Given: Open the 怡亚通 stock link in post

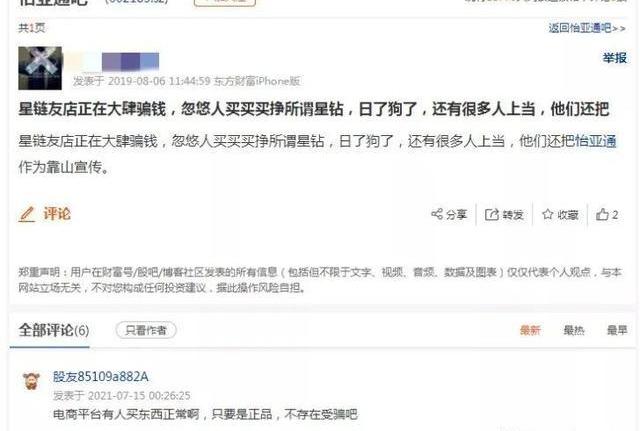Looking at the screenshot, I should click(x=596, y=141).
